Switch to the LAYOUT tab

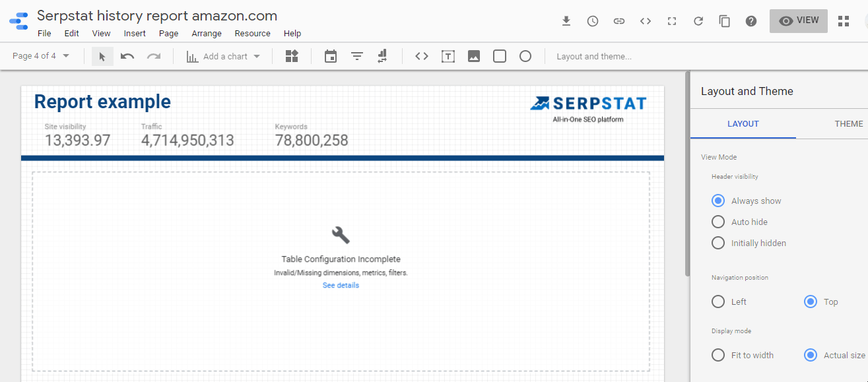(x=743, y=123)
